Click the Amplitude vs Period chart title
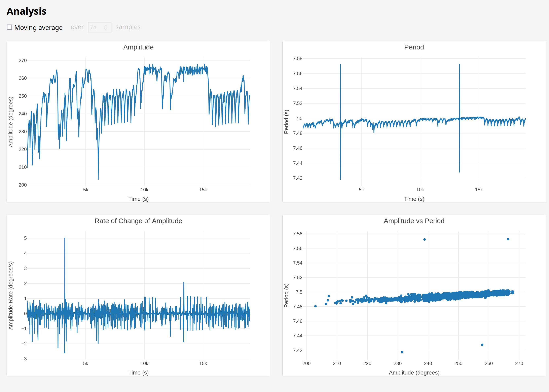Viewport: 549px width, 392px height. point(414,221)
